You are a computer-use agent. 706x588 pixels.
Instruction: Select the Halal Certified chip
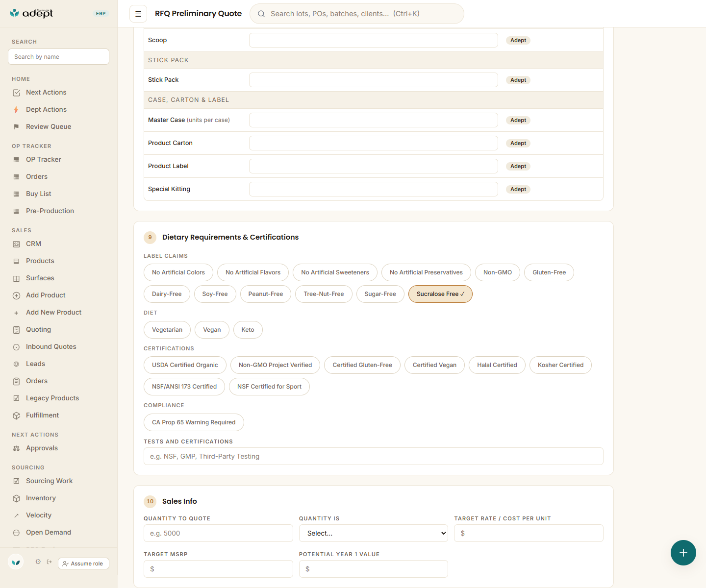pos(497,365)
